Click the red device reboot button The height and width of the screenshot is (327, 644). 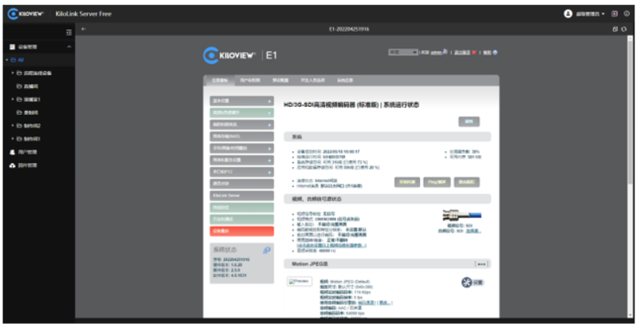(241, 231)
